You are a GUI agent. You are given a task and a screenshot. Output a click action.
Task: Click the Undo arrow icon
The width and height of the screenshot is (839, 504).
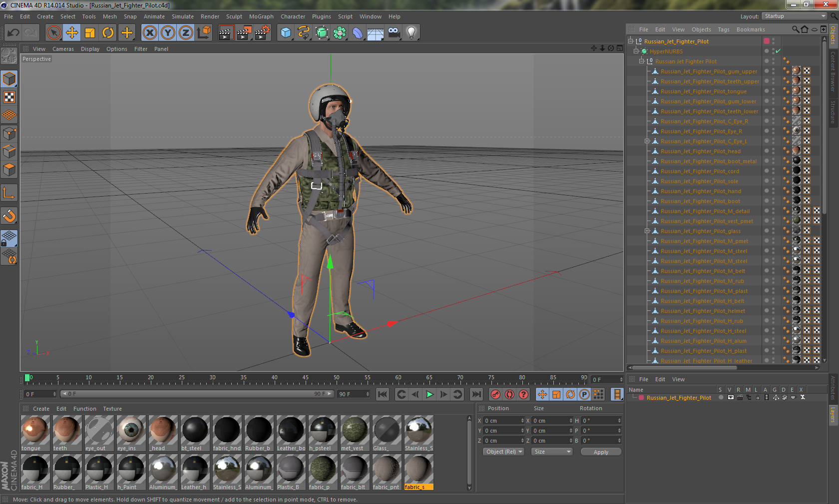[x=13, y=33]
